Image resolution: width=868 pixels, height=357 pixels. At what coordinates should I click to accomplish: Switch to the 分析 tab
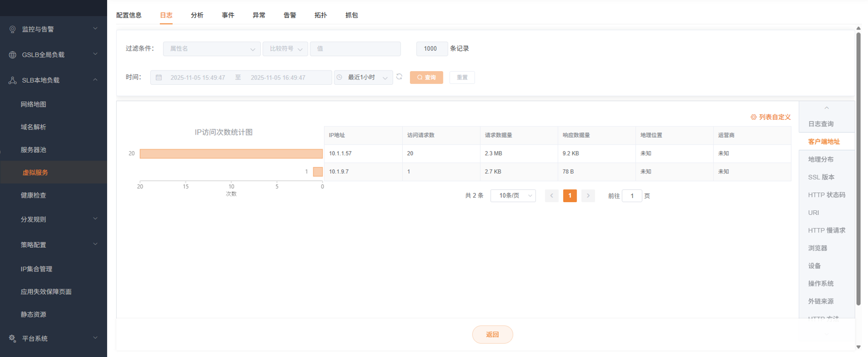tap(197, 15)
